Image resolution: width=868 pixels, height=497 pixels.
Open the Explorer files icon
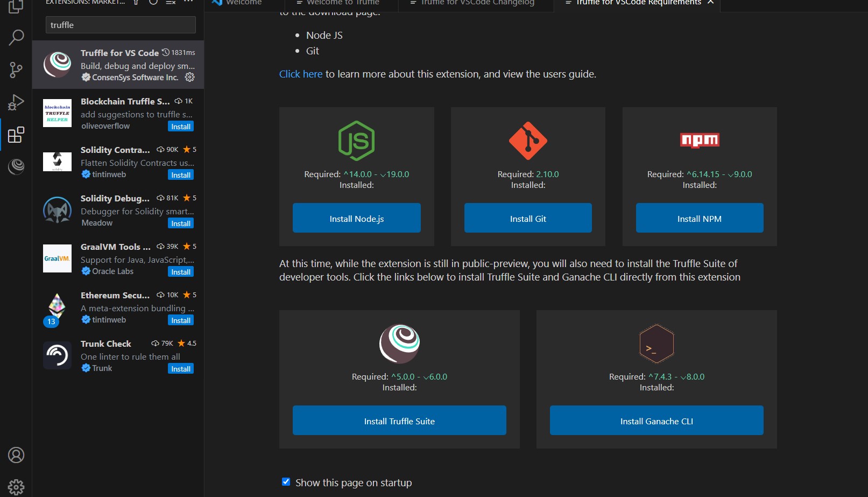16,6
